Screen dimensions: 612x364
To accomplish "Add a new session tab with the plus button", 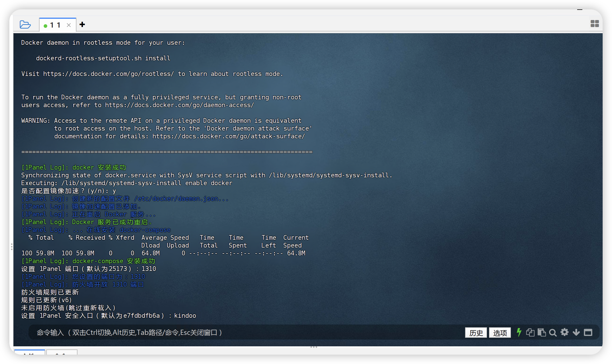I will [x=82, y=24].
